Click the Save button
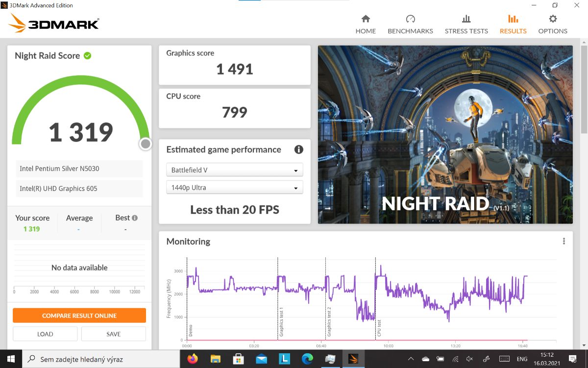The width and height of the screenshot is (588, 368). point(114,334)
